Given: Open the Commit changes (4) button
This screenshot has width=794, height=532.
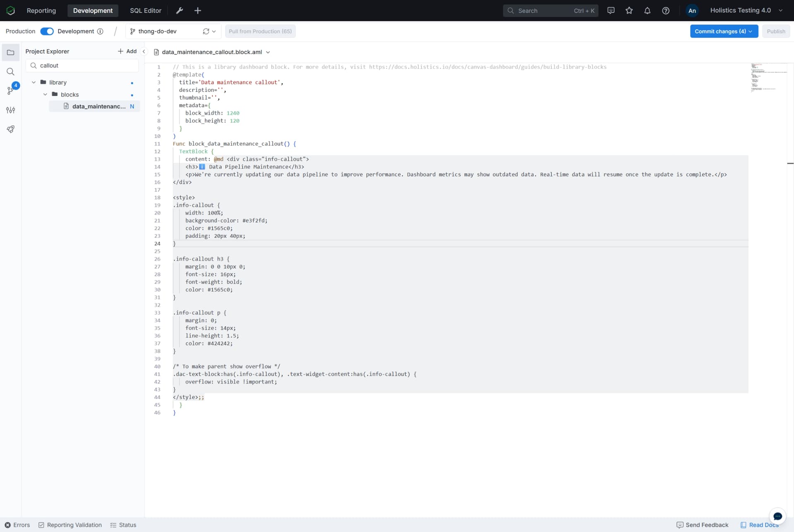Looking at the screenshot, I should (x=724, y=31).
